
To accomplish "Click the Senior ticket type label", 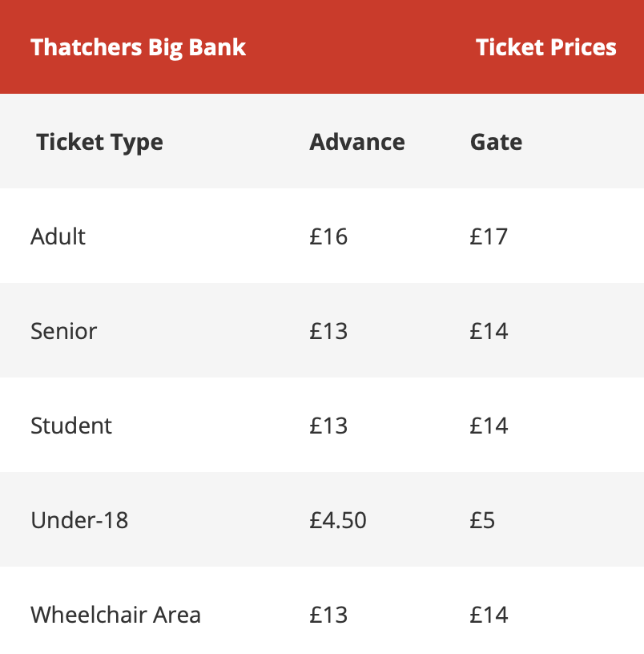I will click(64, 331).
